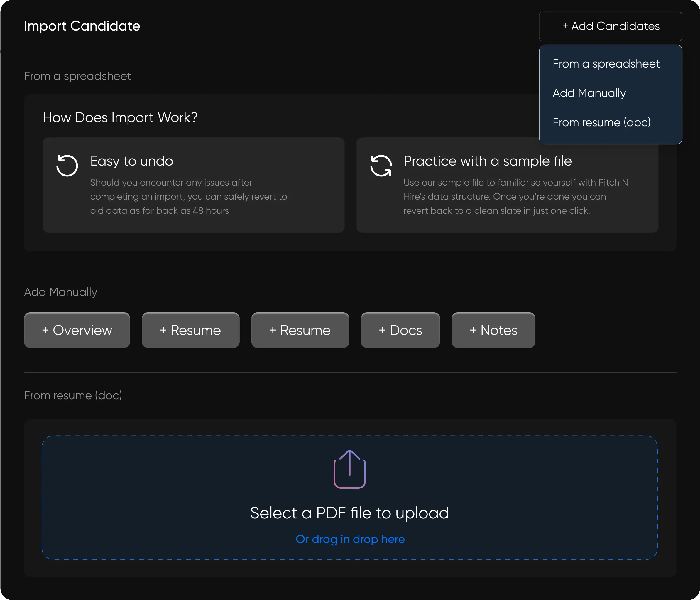Select Add Manually from the open menu
This screenshot has height=600, width=700.
pos(589,93)
